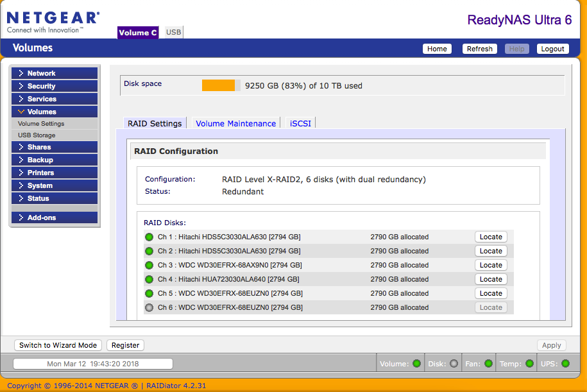This screenshot has height=392, width=587.
Task: Expand the Printers menu section
Action: point(55,173)
